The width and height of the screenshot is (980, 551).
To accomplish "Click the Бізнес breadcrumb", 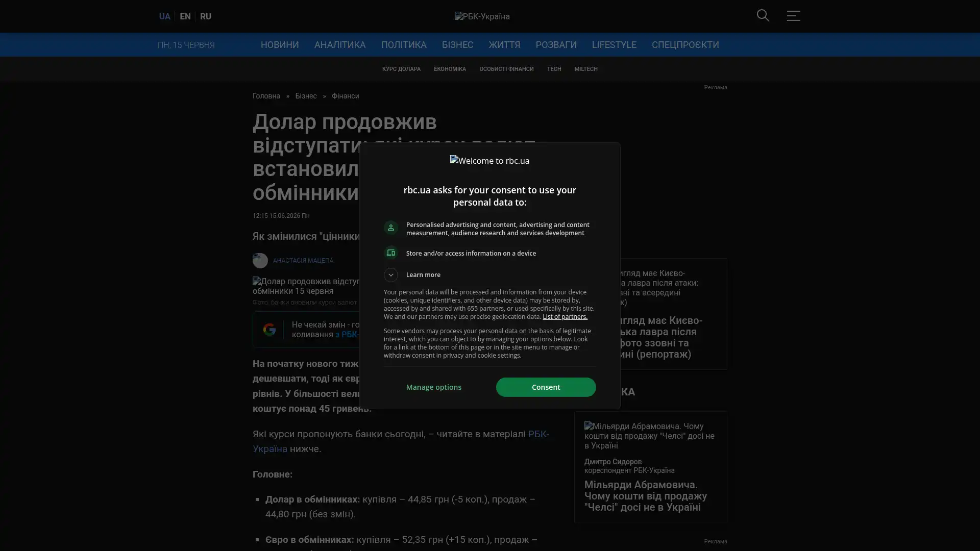I will pyautogui.click(x=306, y=96).
